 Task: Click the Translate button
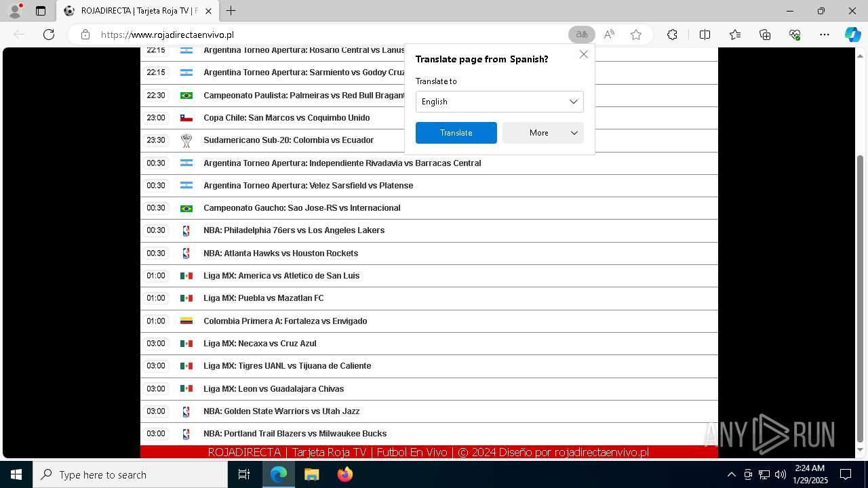tap(456, 133)
